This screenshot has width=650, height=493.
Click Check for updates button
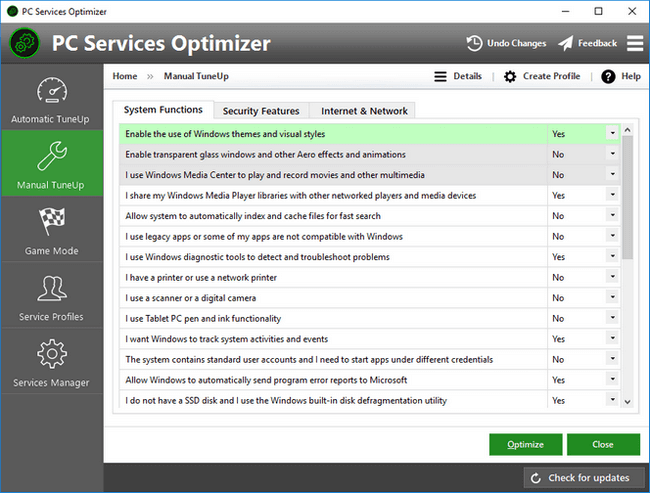click(x=584, y=478)
